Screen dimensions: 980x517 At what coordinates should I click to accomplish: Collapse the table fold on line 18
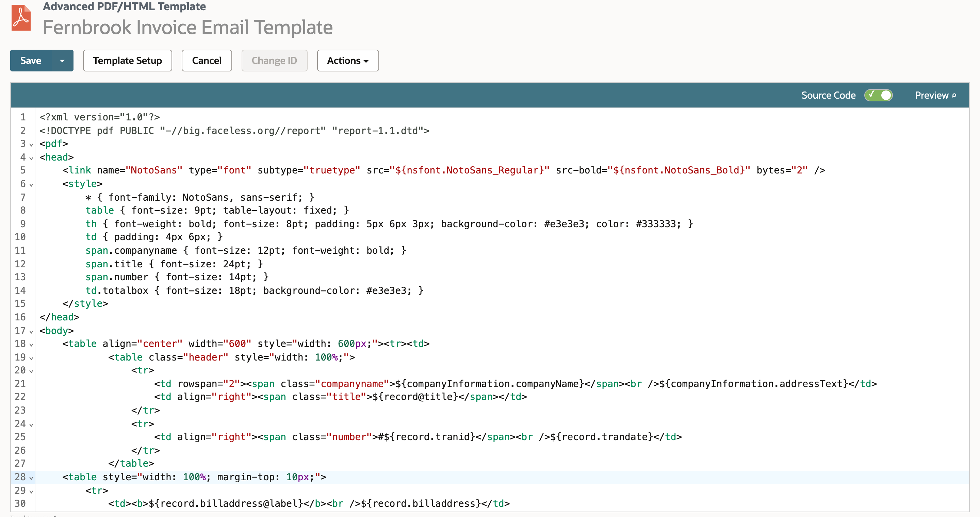click(x=31, y=345)
